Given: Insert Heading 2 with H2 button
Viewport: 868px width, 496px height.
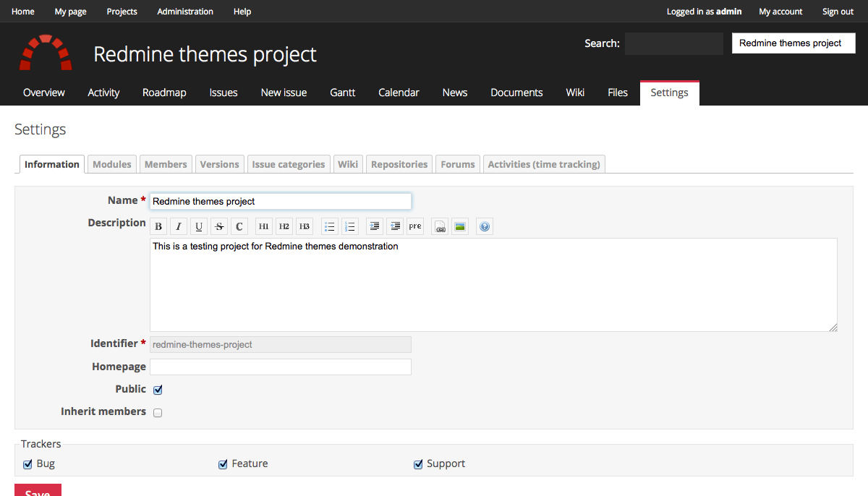Looking at the screenshot, I should [284, 226].
